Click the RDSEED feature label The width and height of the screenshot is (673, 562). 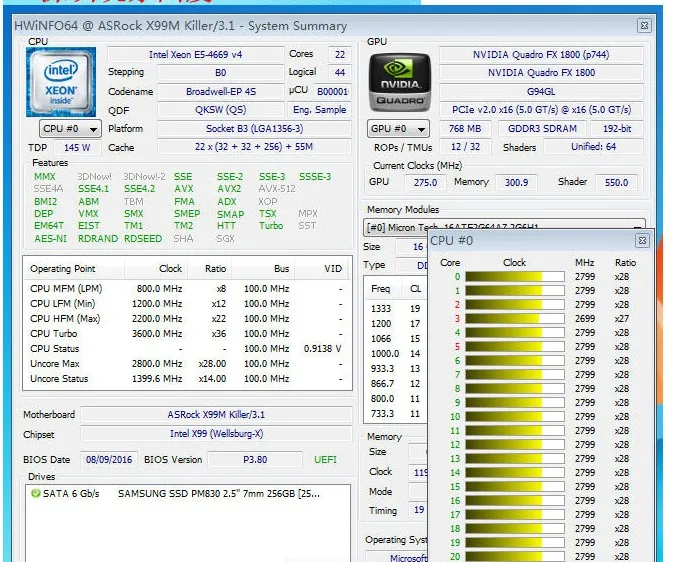[143, 239]
